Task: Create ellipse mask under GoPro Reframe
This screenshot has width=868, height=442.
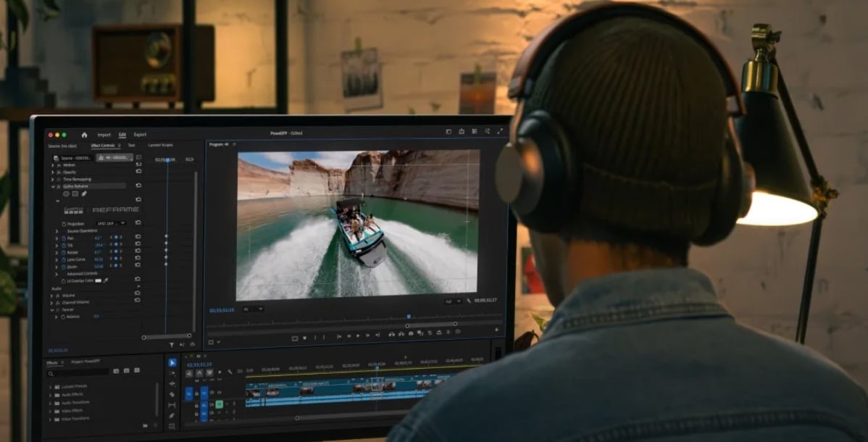Action: (67, 194)
